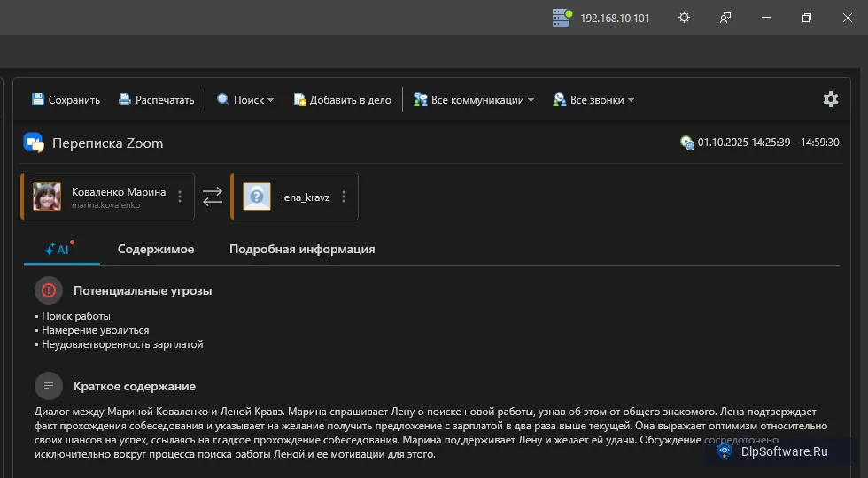
Task: Click the threat item Неудовлетворенность зарплатой
Action: coord(122,344)
